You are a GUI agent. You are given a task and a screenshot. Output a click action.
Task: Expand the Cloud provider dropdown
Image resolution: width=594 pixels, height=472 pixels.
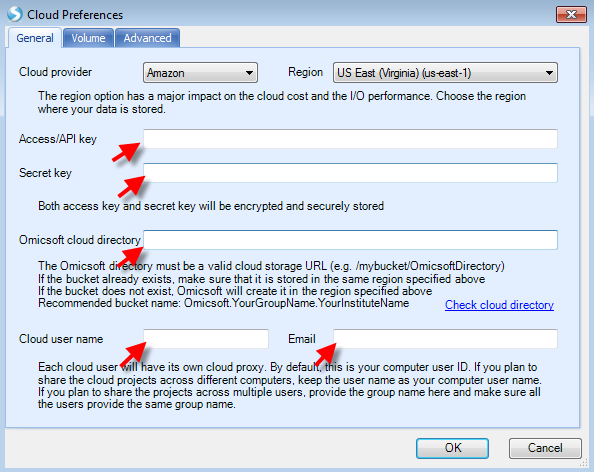pos(200,73)
